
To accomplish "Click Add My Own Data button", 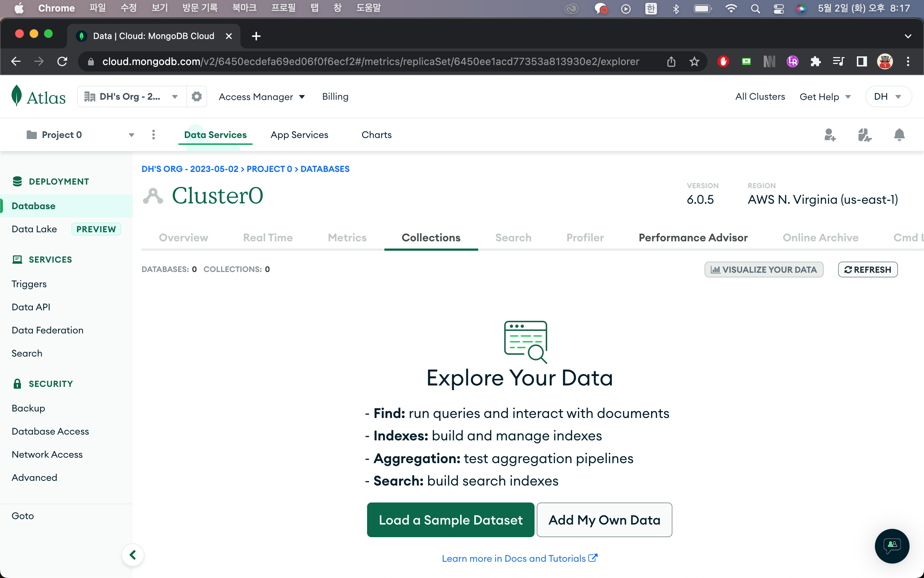I will tap(604, 519).
